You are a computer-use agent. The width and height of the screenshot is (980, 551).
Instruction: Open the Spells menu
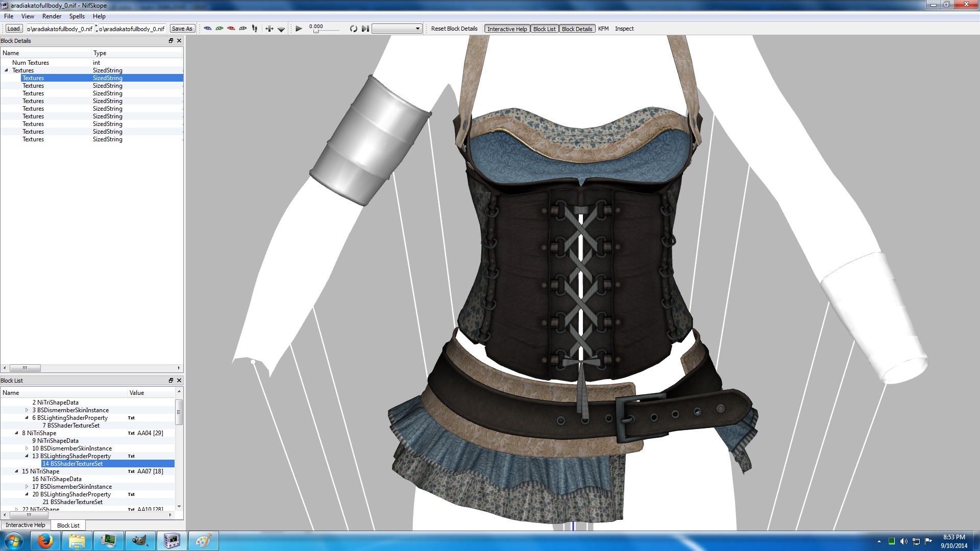[x=77, y=16]
